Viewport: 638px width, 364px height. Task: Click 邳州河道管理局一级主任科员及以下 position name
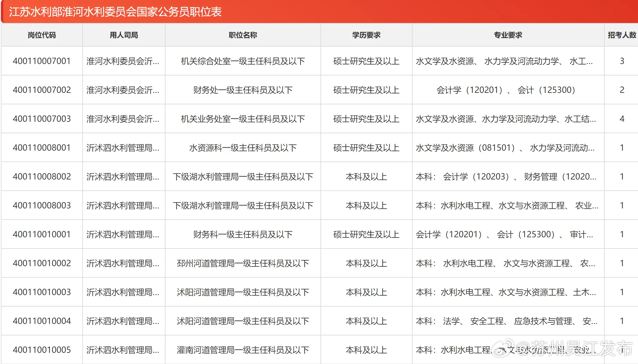243,263
